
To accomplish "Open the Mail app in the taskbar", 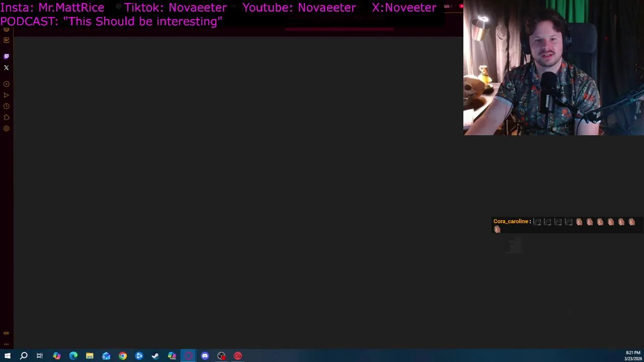I will (106, 356).
